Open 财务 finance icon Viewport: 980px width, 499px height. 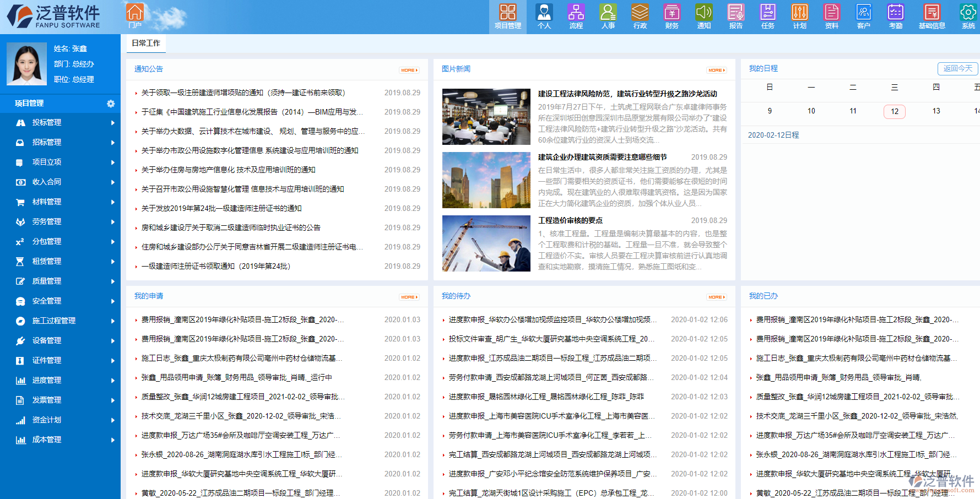(672, 17)
